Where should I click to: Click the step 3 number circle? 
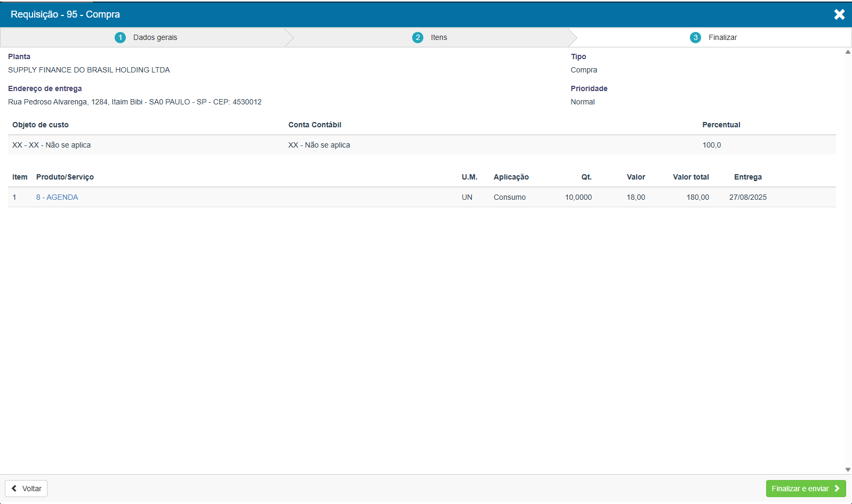tap(695, 37)
